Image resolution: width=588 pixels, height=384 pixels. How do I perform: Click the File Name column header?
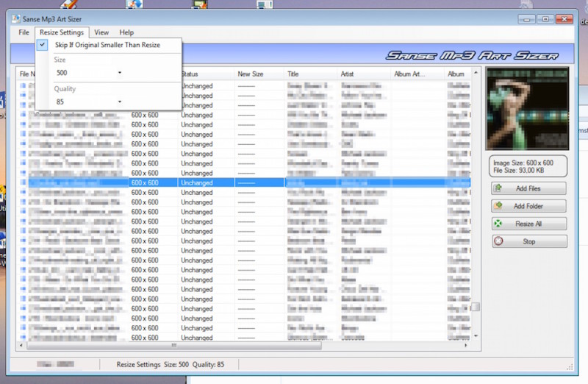coord(26,74)
